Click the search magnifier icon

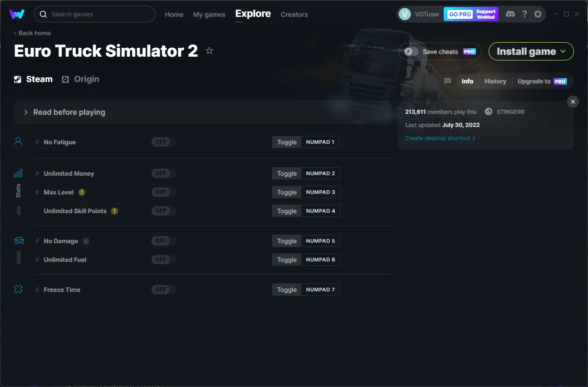43,14
